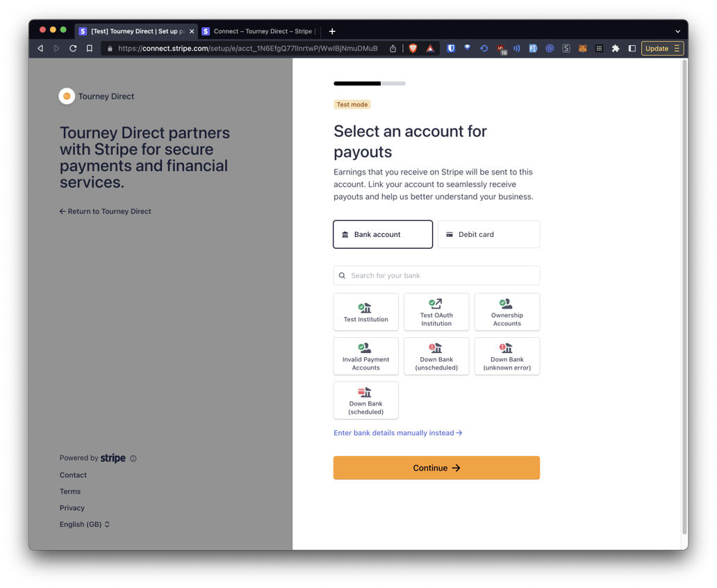Choose the Test OAuth Institution

coord(436,311)
